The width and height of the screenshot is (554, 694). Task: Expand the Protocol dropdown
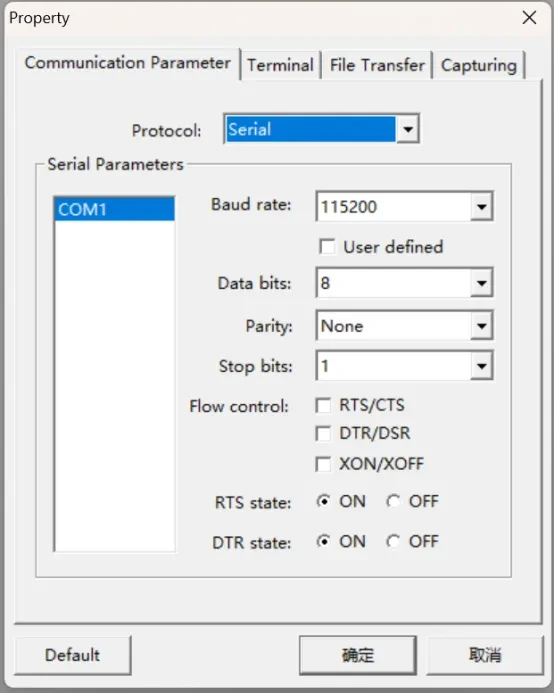coord(408,129)
